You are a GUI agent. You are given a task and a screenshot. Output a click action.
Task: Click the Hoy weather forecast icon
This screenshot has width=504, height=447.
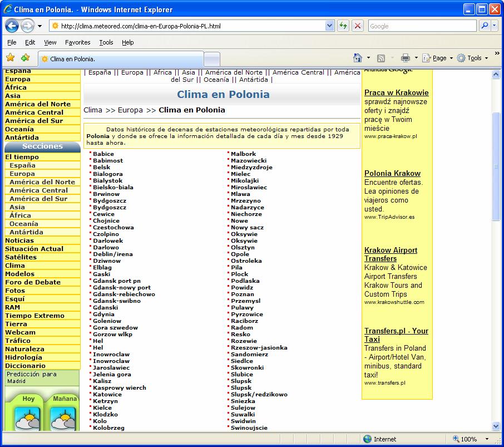point(28,419)
